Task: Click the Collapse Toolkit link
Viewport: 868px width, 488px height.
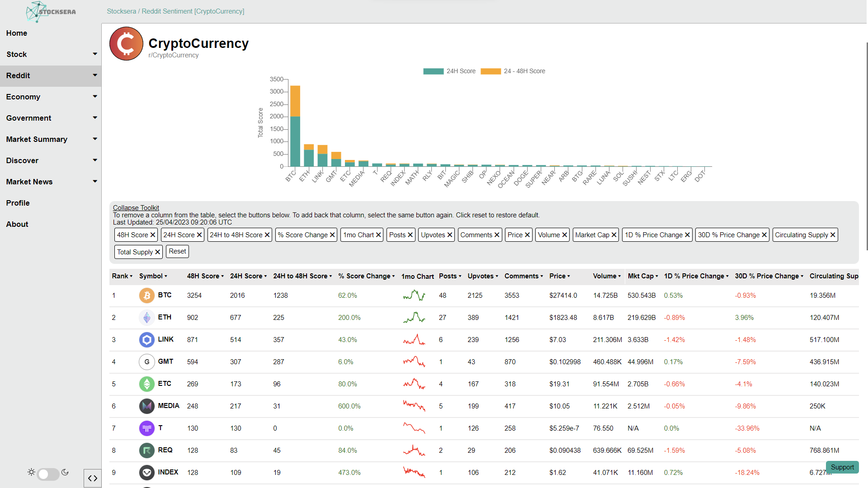Action: pyautogui.click(x=136, y=208)
